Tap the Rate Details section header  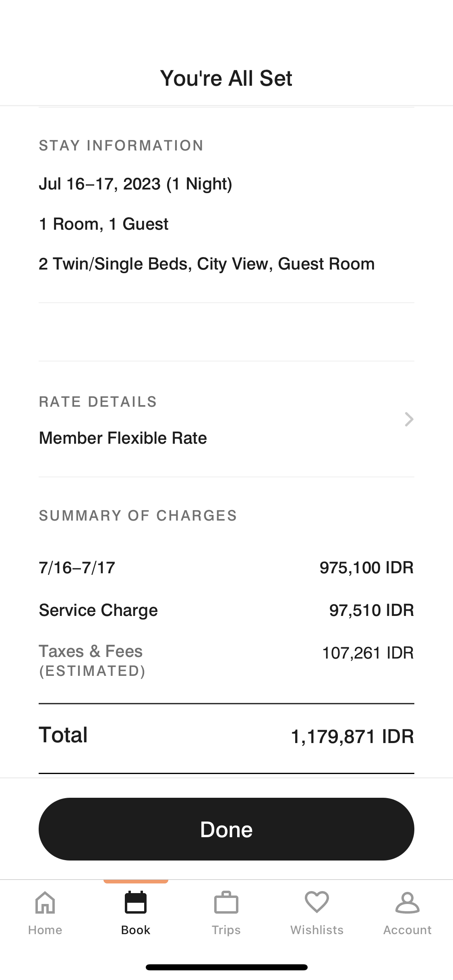tap(98, 402)
